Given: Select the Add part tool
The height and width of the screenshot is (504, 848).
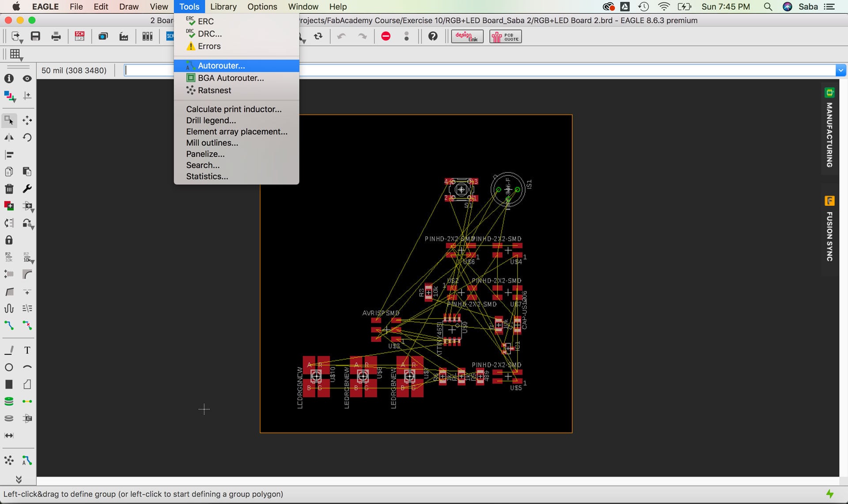Looking at the screenshot, I should [9, 206].
